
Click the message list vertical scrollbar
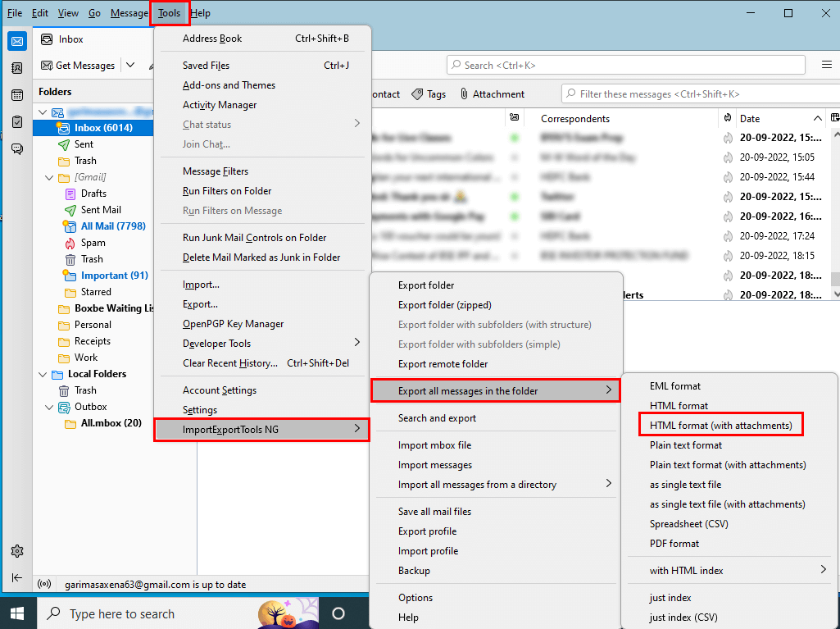click(x=836, y=213)
